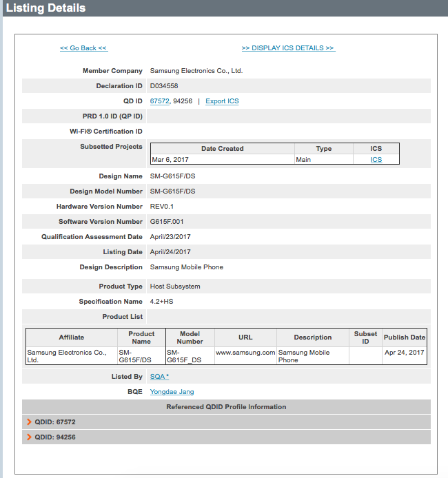Click the Declaration ID value D034558
This screenshot has height=478, width=448.
pyautogui.click(x=165, y=86)
